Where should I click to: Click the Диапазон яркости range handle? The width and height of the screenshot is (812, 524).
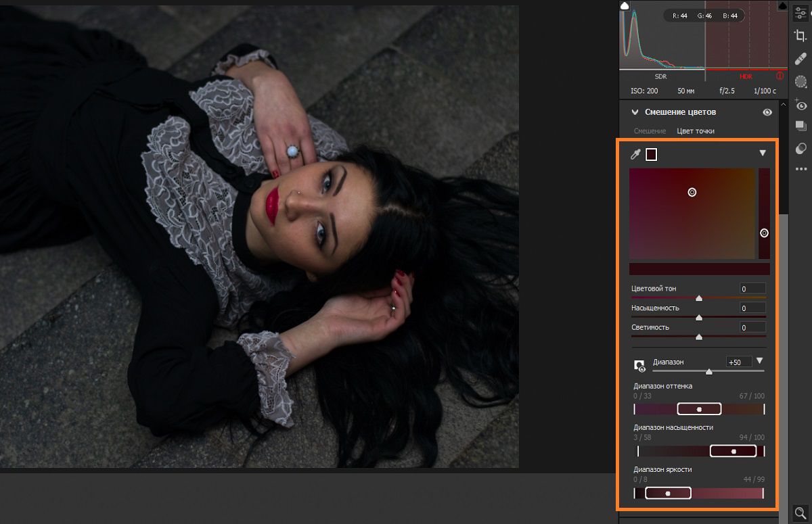pyautogui.click(x=668, y=493)
